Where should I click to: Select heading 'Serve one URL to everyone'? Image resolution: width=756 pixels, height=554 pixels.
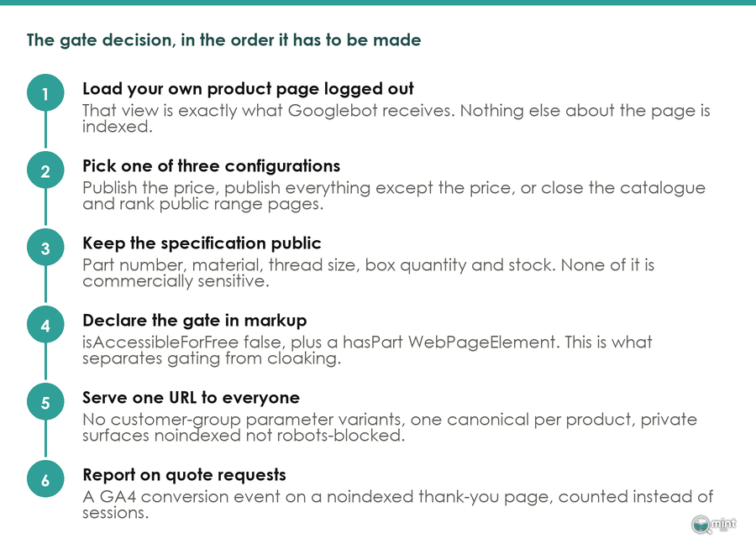(191, 398)
